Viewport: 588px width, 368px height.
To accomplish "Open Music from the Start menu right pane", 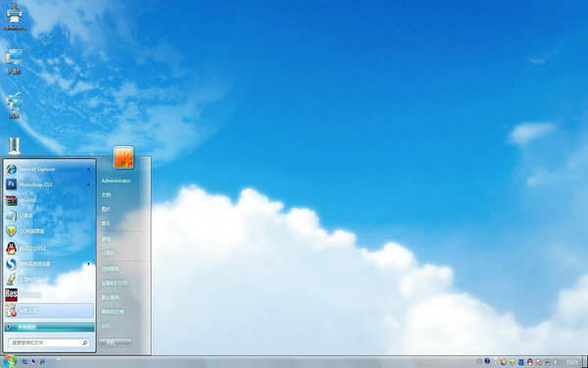I will tap(106, 224).
